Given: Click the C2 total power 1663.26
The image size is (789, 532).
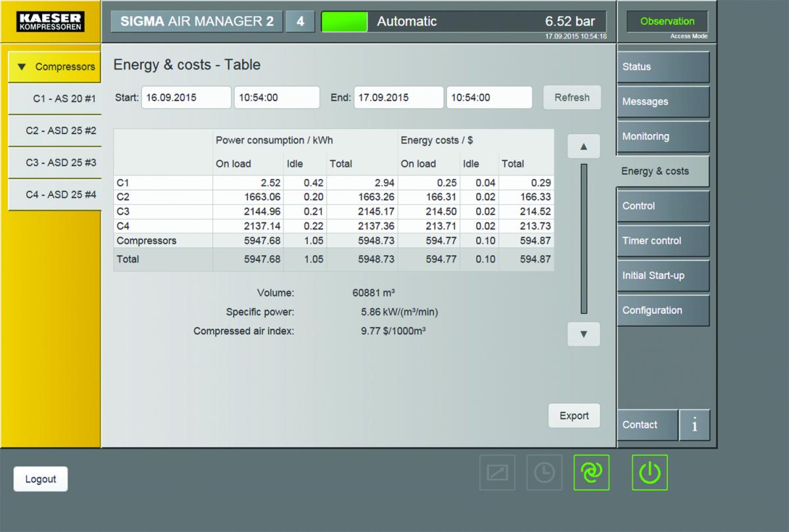Looking at the screenshot, I should [x=376, y=197].
